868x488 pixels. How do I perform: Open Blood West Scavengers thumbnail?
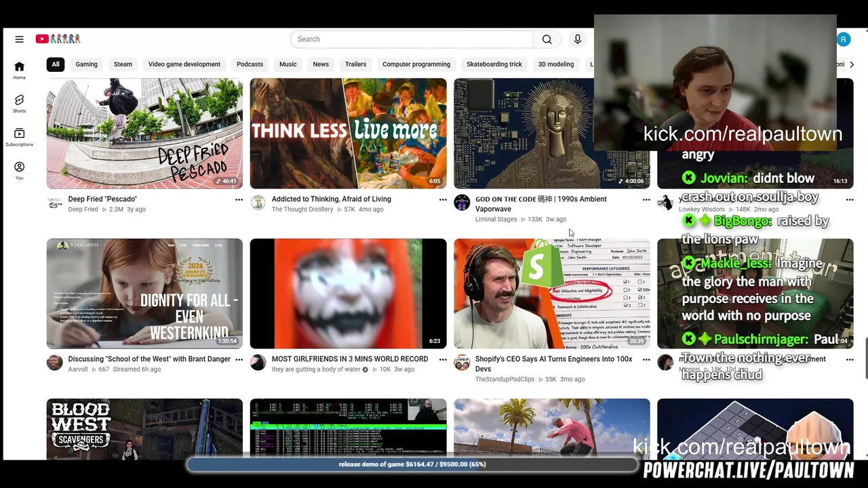click(144, 429)
